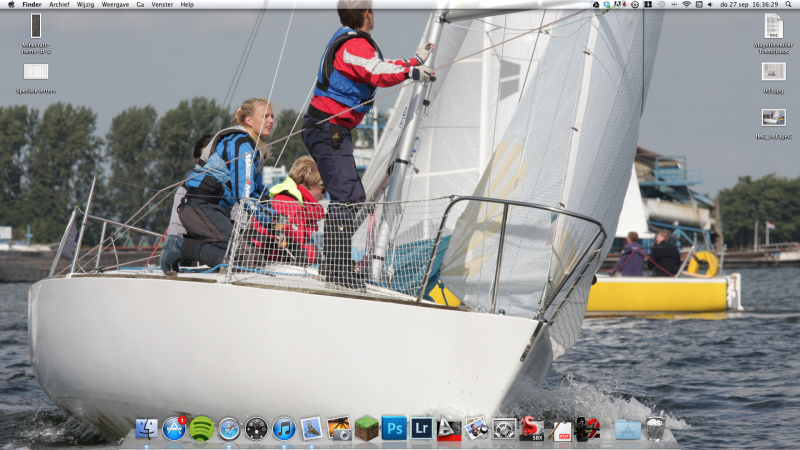Open the volume control in menu bar
This screenshot has height=450, width=800.
pyautogui.click(x=710, y=4)
